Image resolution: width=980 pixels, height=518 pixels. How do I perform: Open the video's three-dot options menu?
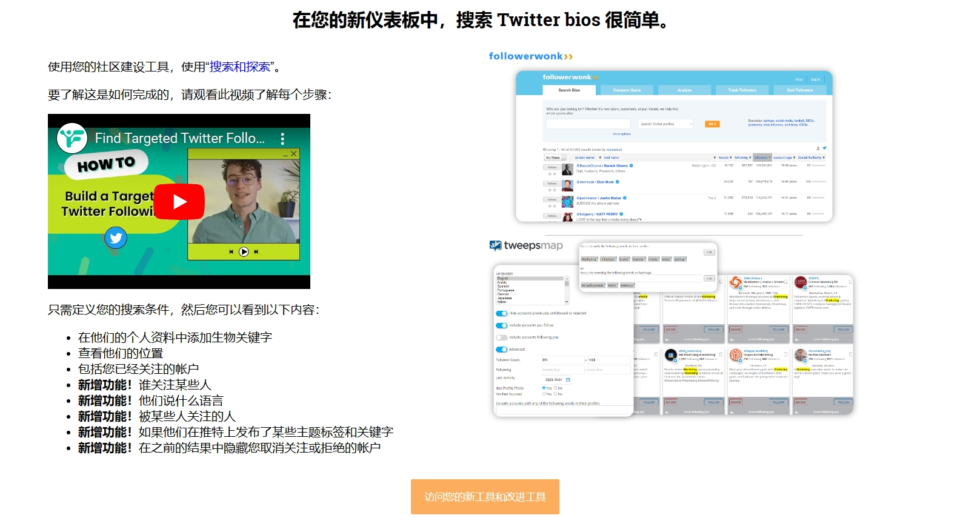pos(282,139)
